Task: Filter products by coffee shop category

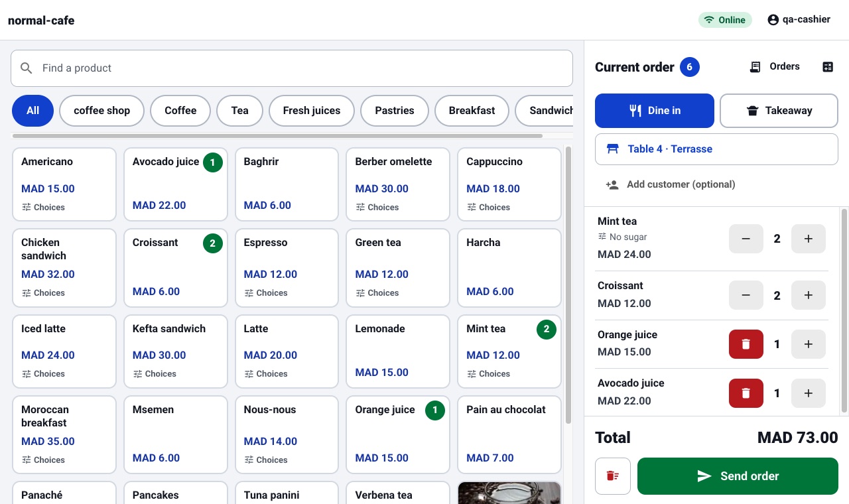Action: click(x=101, y=111)
